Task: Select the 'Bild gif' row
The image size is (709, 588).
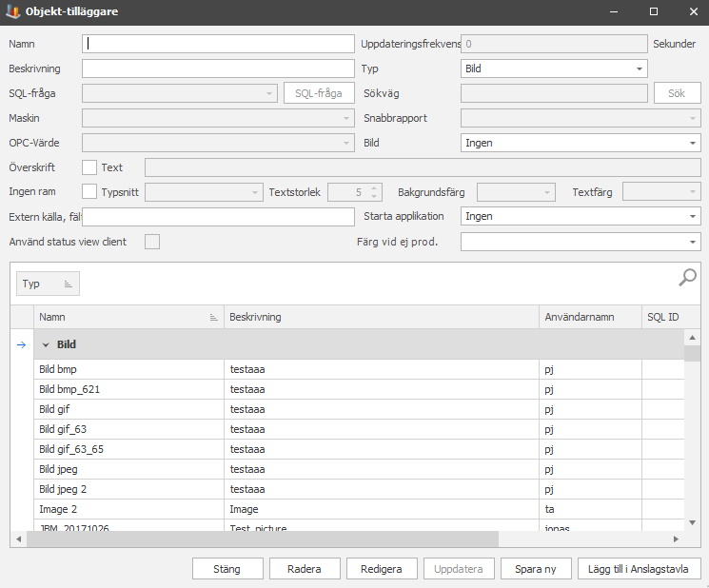Action: tap(359, 409)
